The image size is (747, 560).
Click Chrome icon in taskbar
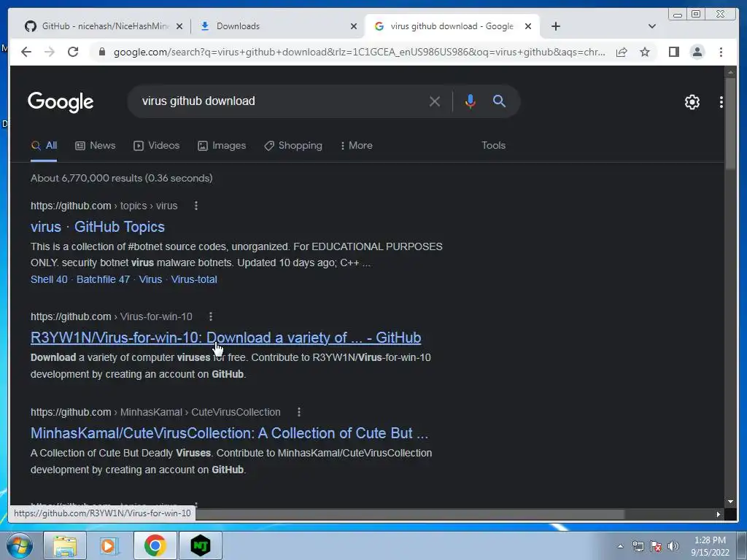point(155,545)
